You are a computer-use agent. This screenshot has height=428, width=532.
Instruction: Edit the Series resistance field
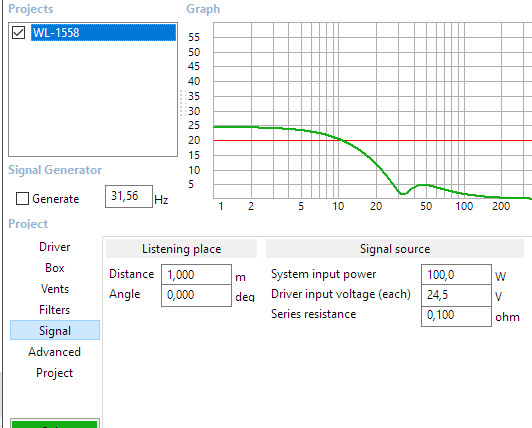click(456, 316)
